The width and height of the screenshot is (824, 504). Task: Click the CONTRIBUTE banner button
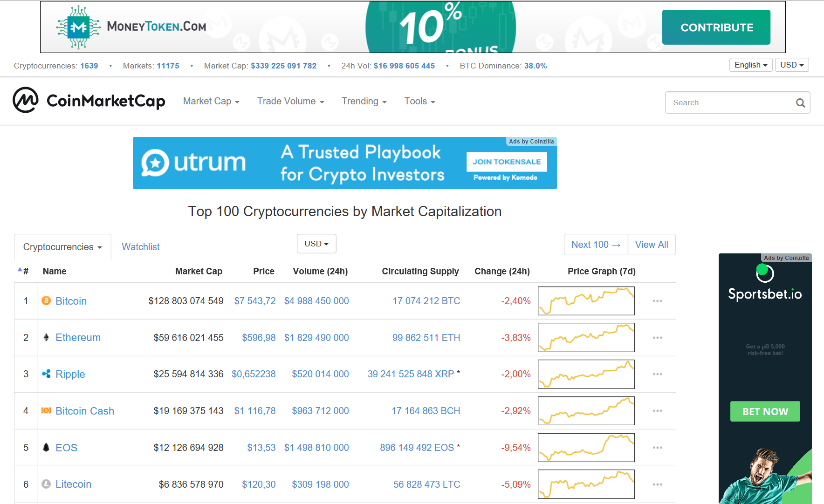(716, 27)
